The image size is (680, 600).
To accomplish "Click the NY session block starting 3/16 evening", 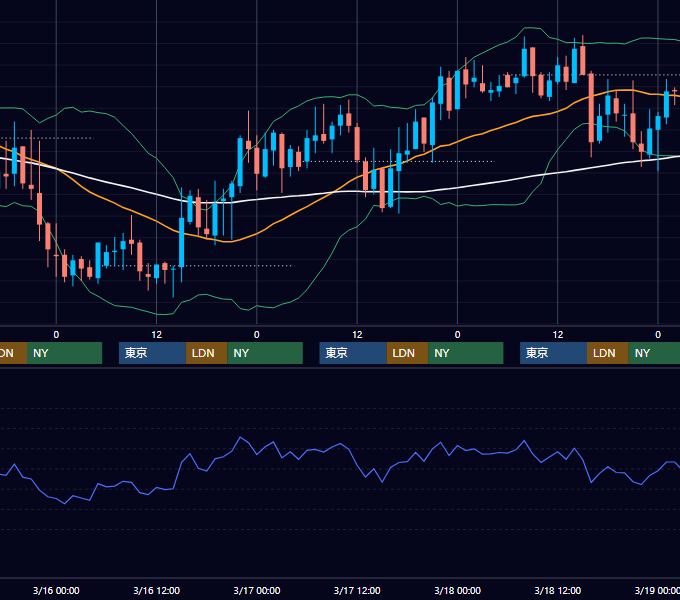I will (x=265, y=353).
